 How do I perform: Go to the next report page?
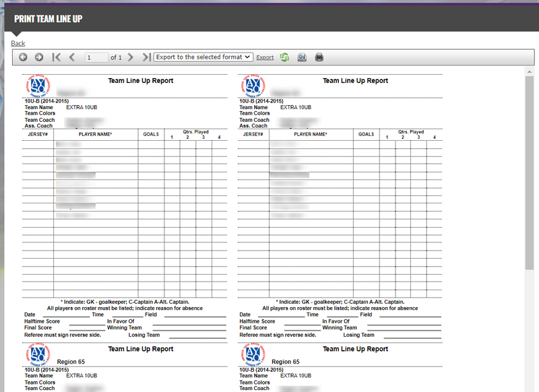(131, 57)
